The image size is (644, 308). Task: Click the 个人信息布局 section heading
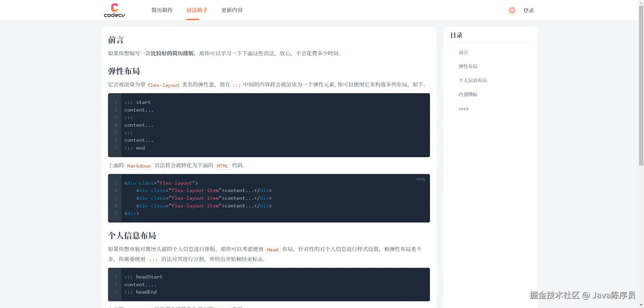point(132,236)
